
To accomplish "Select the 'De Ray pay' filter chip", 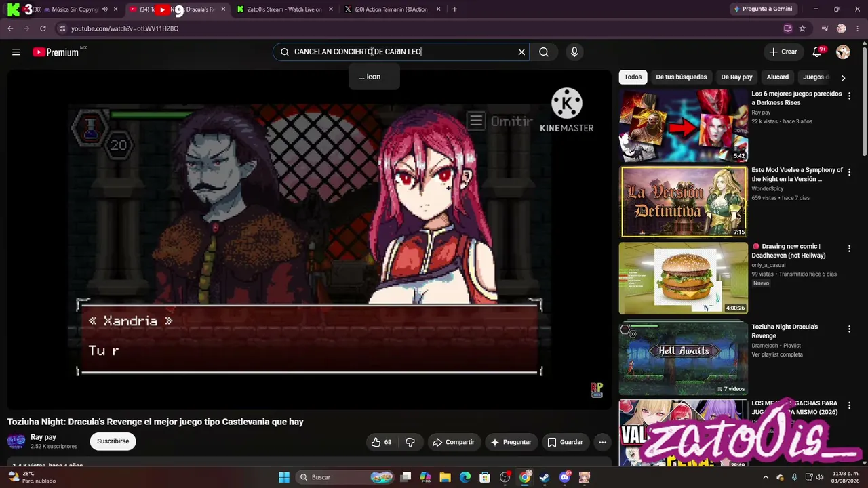I will coord(737,77).
